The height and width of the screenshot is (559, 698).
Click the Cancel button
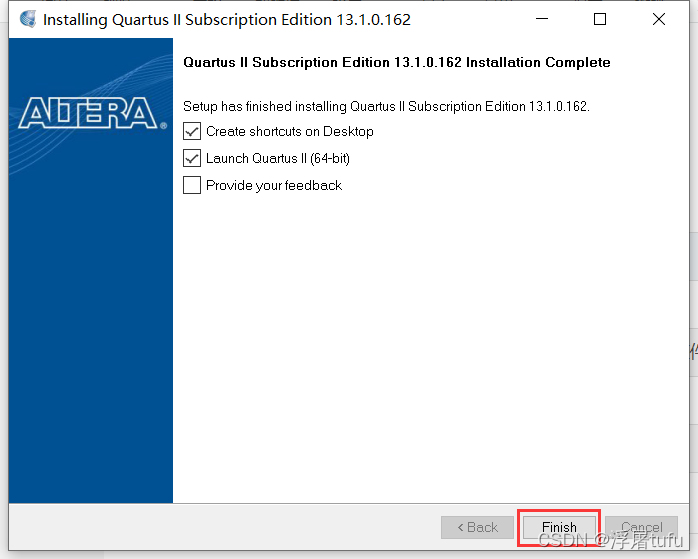click(x=641, y=527)
